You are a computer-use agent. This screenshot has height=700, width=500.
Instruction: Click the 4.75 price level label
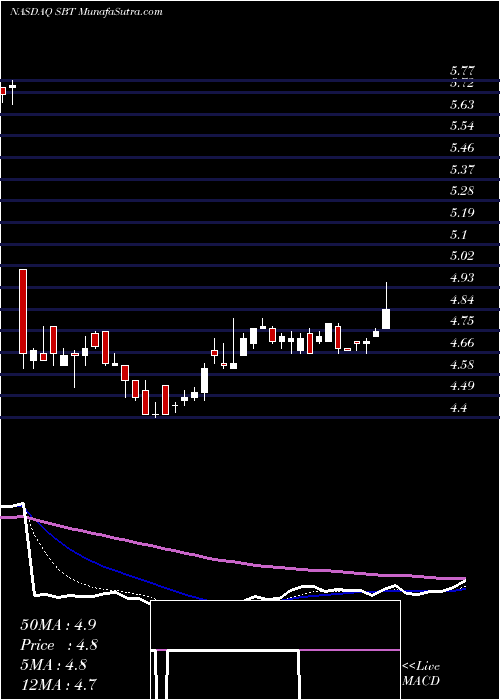462,321
